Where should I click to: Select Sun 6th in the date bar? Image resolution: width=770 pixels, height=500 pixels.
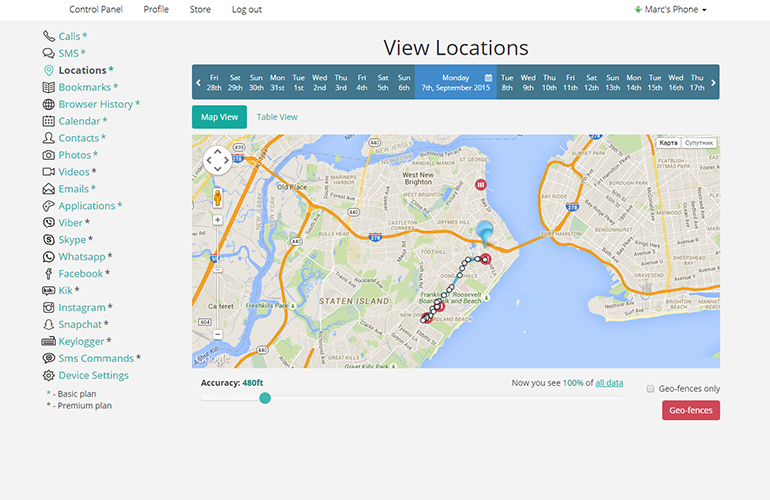[404, 83]
